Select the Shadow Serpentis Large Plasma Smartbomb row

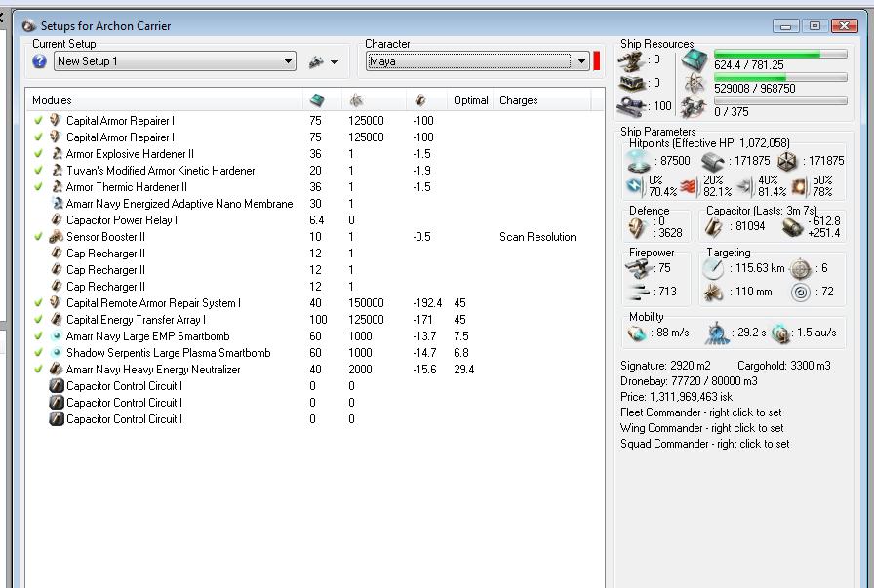(315, 353)
